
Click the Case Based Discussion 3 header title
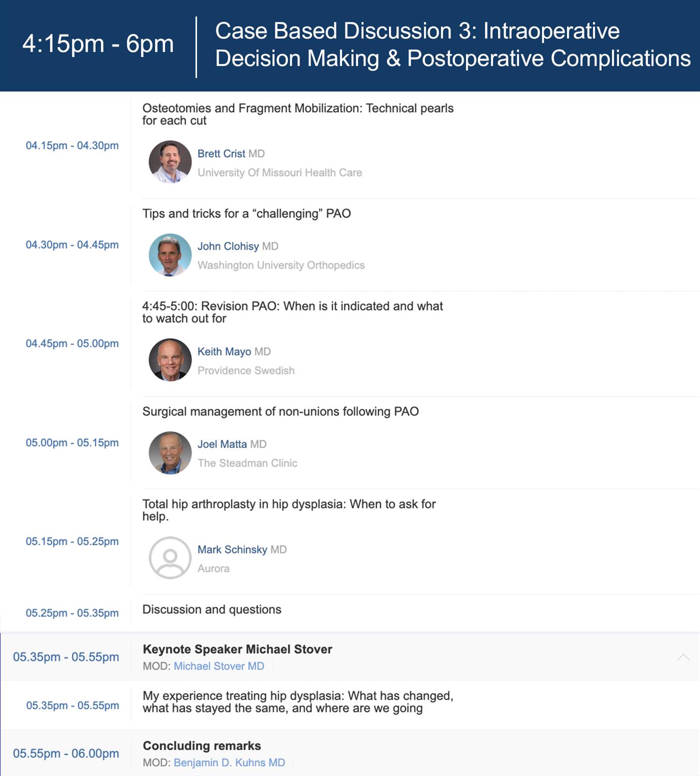point(452,44)
